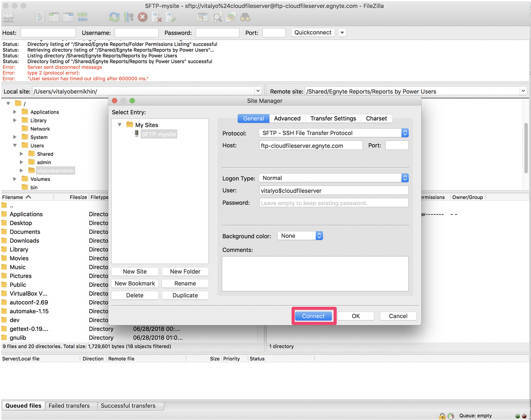Viewport: 531px width, 420px height.
Task: Click the lock encryption icon in status bar
Action: (x=442, y=416)
